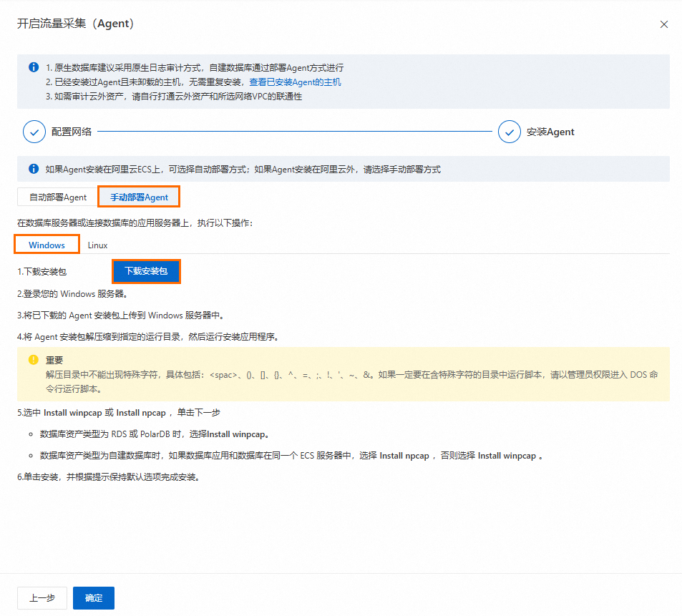Click the blue info icon in top notice
This screenshot has height=616, width=682.
34,67
